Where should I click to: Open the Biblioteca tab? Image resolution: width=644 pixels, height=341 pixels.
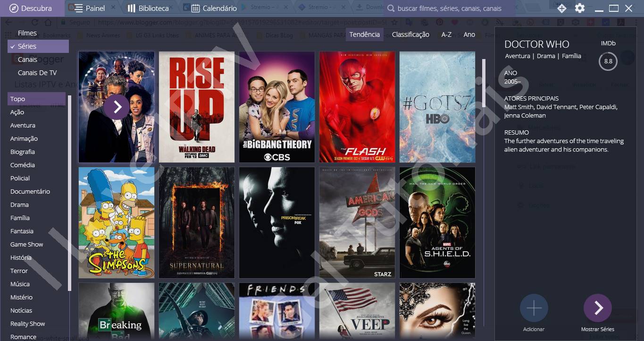click(148, 8)
